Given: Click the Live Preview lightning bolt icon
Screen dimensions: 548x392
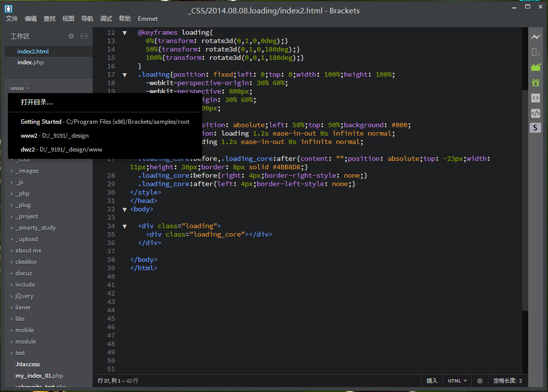Looking at the screenshot, I should [535, 37].
